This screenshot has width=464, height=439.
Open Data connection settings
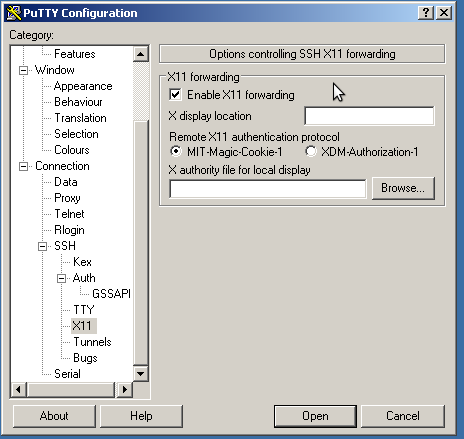(x=66, y=182)
